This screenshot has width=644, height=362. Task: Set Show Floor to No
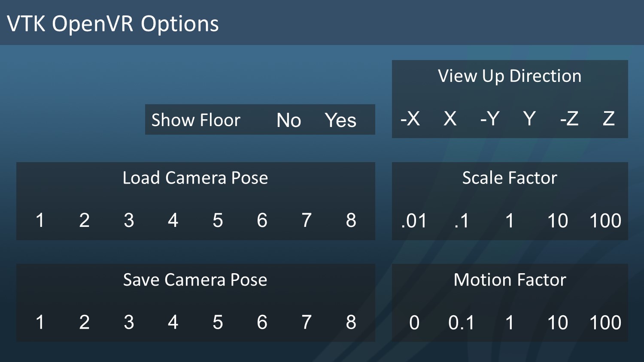(x=289, y=120)
